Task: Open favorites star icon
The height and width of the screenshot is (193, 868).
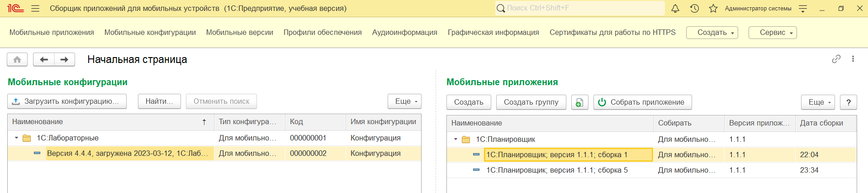Action: tap(713, 8)
